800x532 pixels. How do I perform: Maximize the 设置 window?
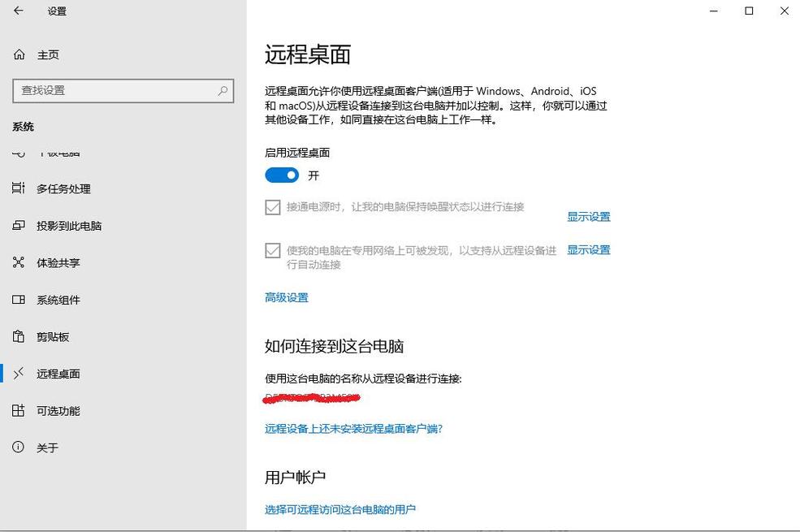[x=749, y=11]
